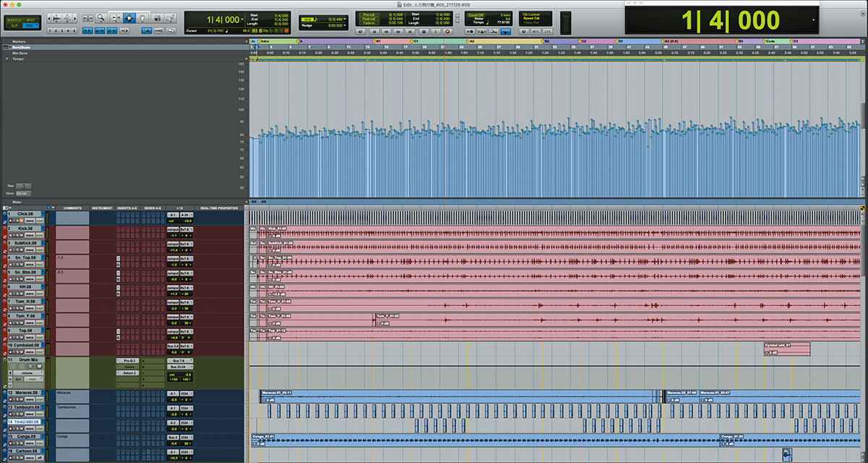Select the Grabber tool
The height and width of the screenshot is (463, 868).
coord(142,18)
